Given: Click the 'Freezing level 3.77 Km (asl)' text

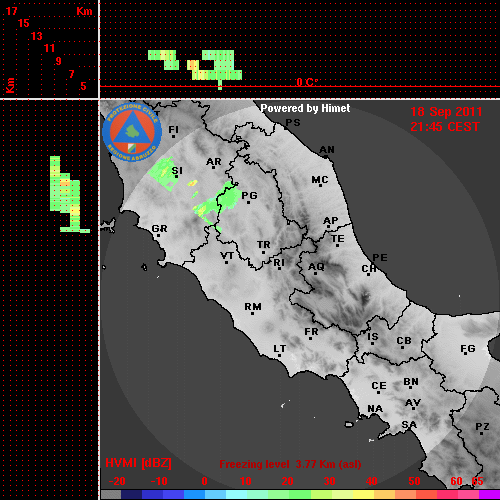Looking at the screenshot, I should 290,464.
